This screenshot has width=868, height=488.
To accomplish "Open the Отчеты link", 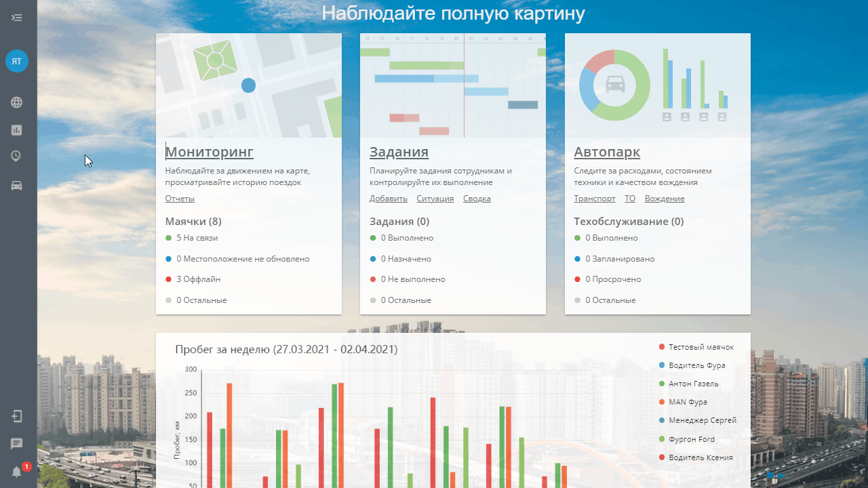I will point(180,199).
